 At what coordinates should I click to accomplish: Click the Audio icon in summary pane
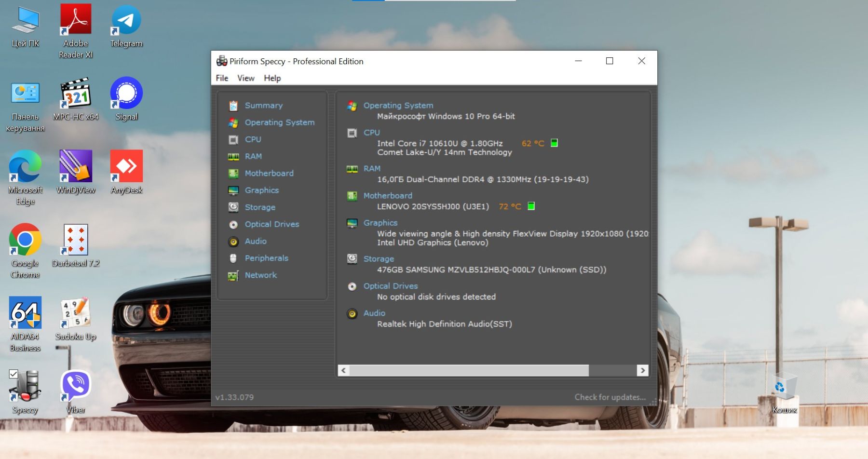click(x=352, y=313)
